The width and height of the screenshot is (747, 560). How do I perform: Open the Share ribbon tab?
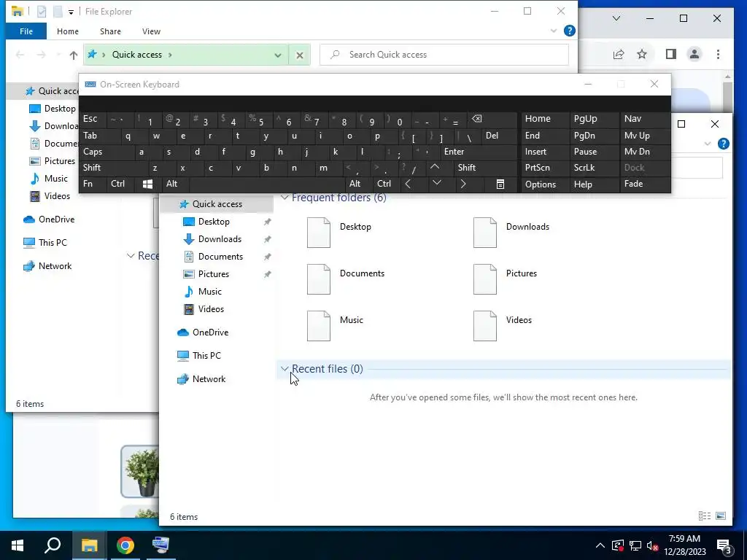(110, 31)
